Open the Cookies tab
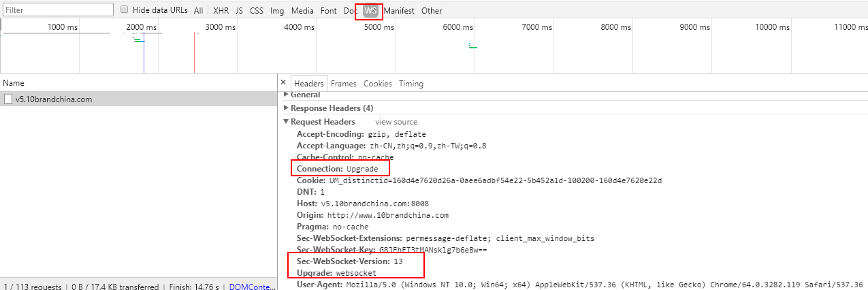868x290 pixels. coord(377,84)
